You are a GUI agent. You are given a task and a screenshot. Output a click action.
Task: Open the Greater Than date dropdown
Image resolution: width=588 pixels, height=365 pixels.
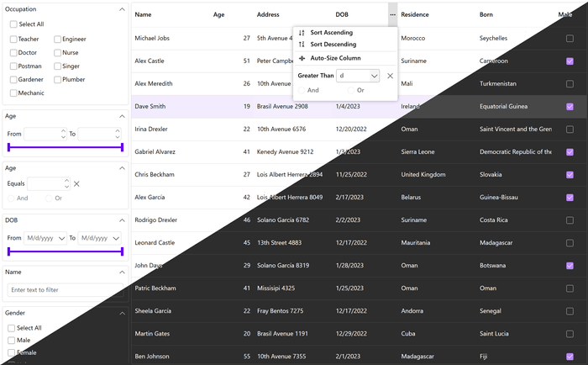pyautogui.click(x=374, y=76)
